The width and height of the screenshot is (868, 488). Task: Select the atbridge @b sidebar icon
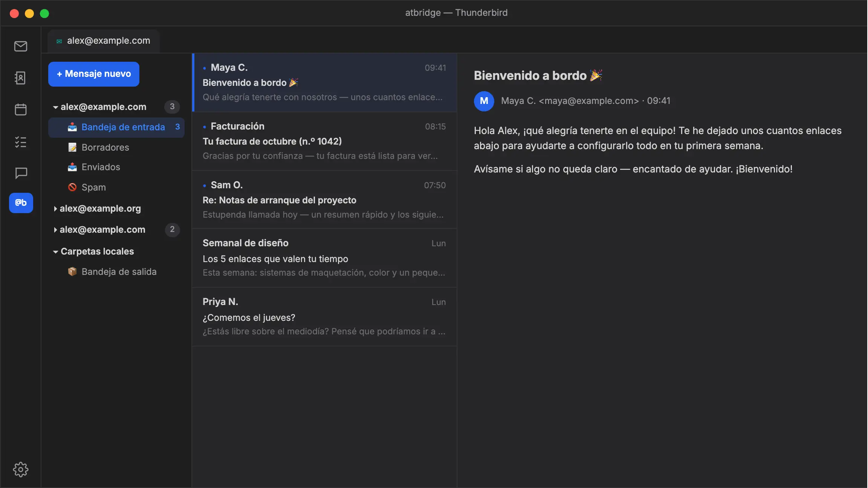21,203
